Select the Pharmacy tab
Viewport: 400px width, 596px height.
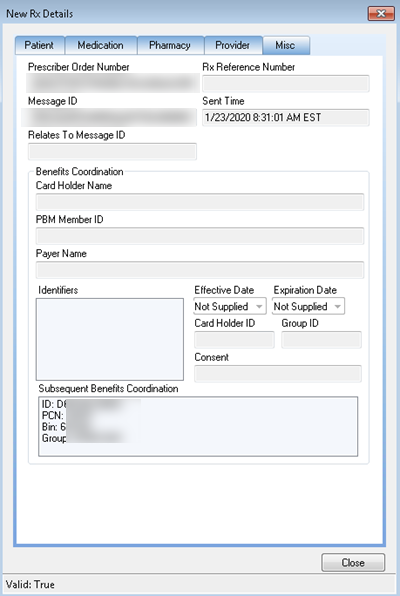point(170,46)
